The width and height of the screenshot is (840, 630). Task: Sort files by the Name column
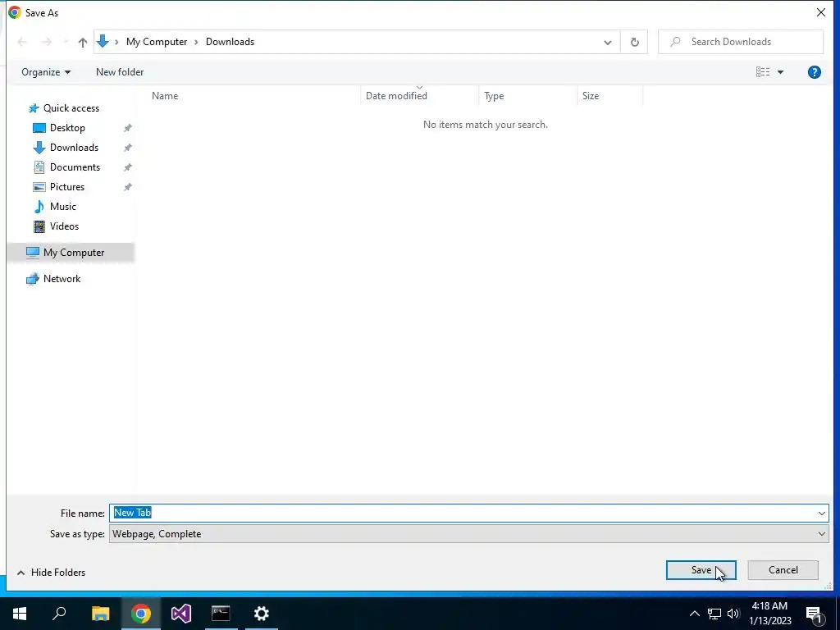pyautogui.click(x=164, y=96)
